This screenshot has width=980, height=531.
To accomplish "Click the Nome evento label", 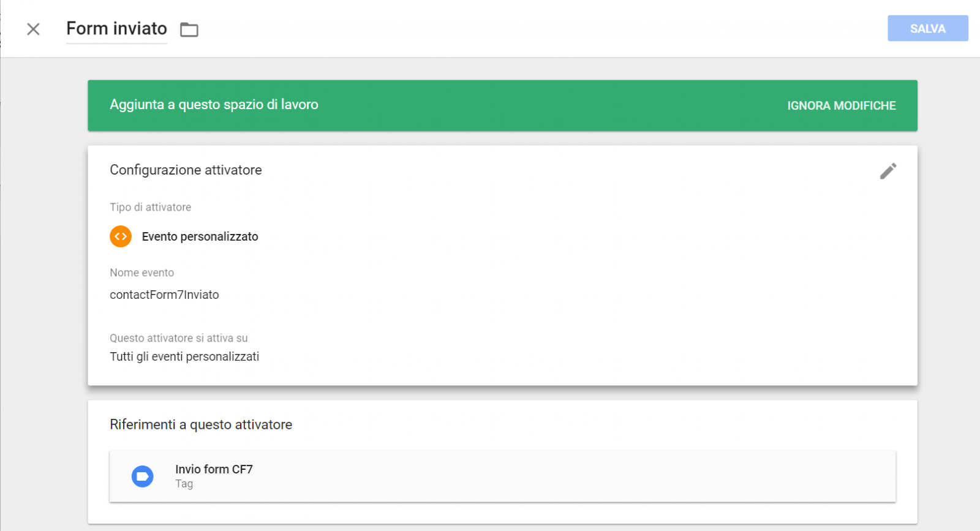I will pos(141,273).
